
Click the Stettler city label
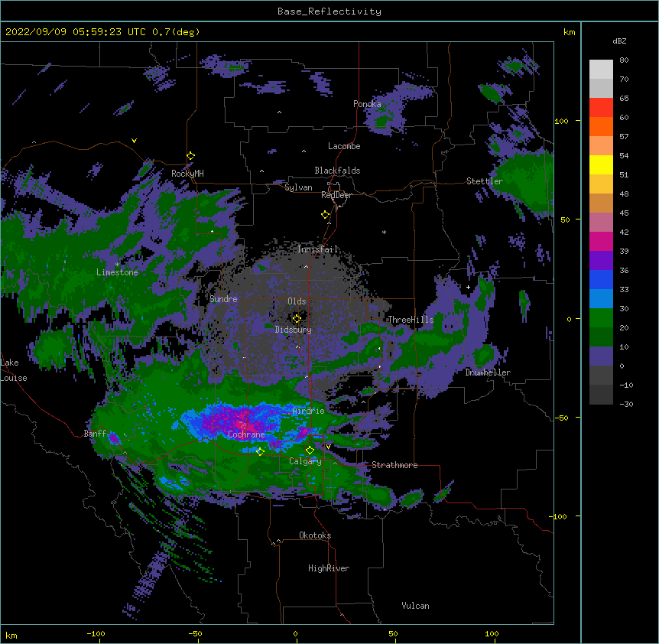[485, 181]
